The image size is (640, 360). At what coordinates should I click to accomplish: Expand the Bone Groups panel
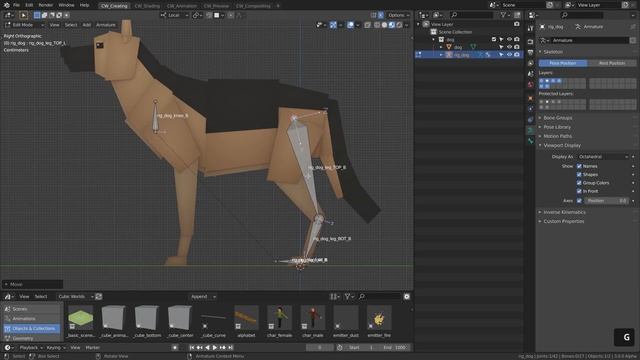click(558, 118)
